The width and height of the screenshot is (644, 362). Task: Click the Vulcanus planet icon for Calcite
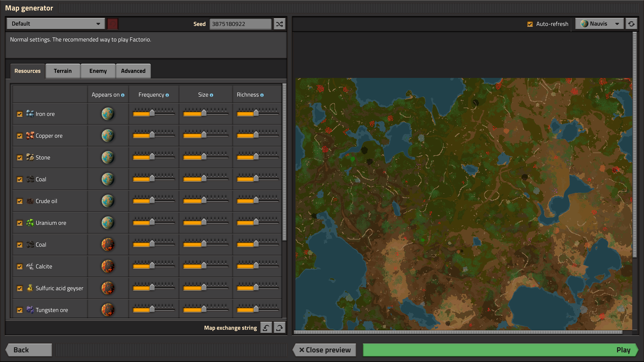pyautogui.click(x=108, y=266)
